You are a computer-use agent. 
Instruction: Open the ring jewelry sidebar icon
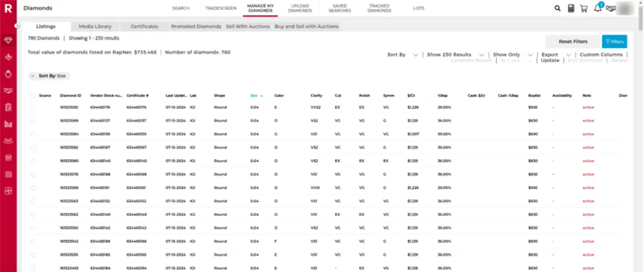(8, 74)
